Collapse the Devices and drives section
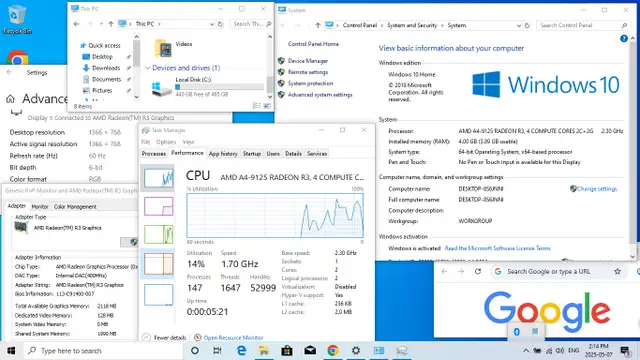This screenshot has height=360, width=640. tap(147, 68)
